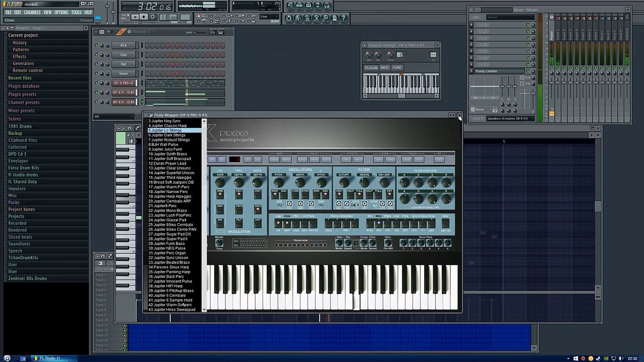Viewport: 644px width, 362px height.
Task: Open keyboard editor icon in step sequencer
Action: (220, 32)
